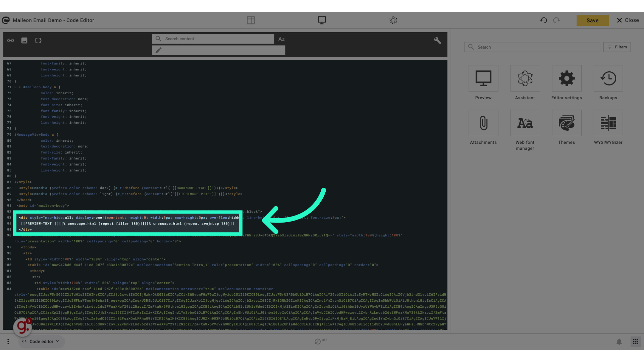Open Editor settings panel
This screenshot has height=362, width=644.
(x=566, y=83)
